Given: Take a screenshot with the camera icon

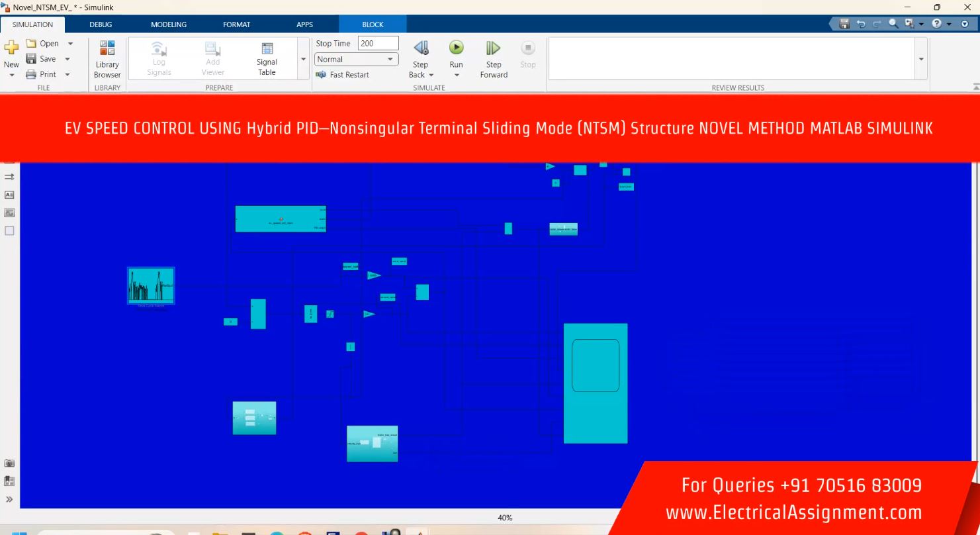Looking at the screenshot, I should point(9,463).
